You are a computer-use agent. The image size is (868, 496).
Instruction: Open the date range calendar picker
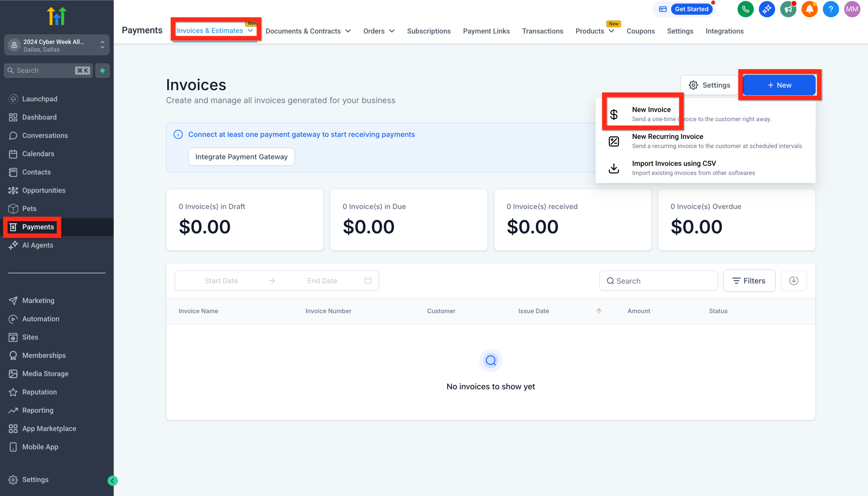click(368, 280)
